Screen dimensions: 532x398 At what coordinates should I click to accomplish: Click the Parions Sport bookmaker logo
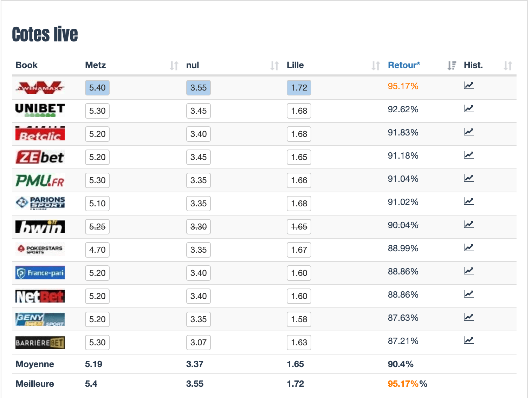point(40,203)
